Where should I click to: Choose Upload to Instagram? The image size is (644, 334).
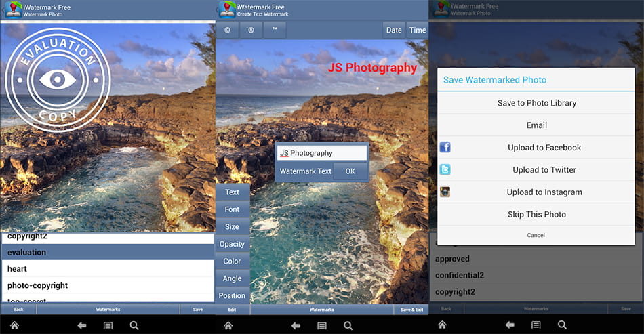536,192
